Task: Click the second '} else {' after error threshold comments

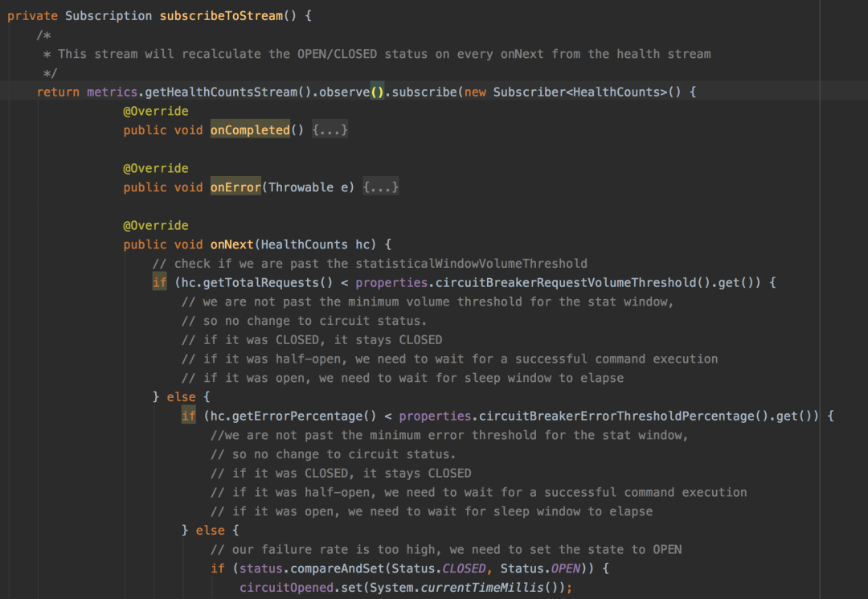Action: point(211,531)
